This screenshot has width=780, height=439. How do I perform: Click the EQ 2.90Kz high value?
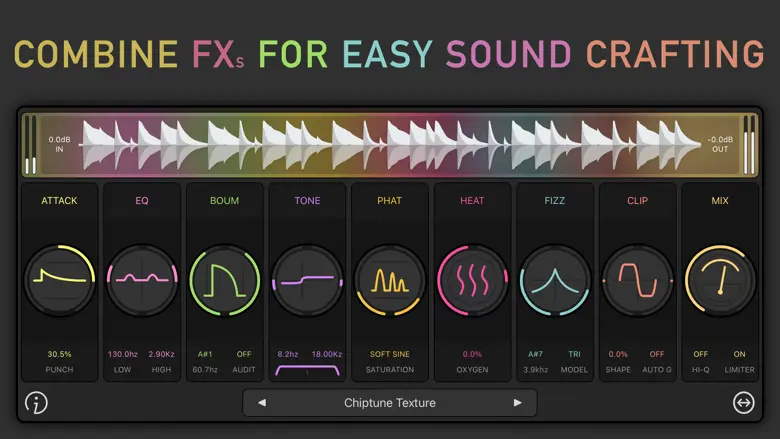click(161, 354)
